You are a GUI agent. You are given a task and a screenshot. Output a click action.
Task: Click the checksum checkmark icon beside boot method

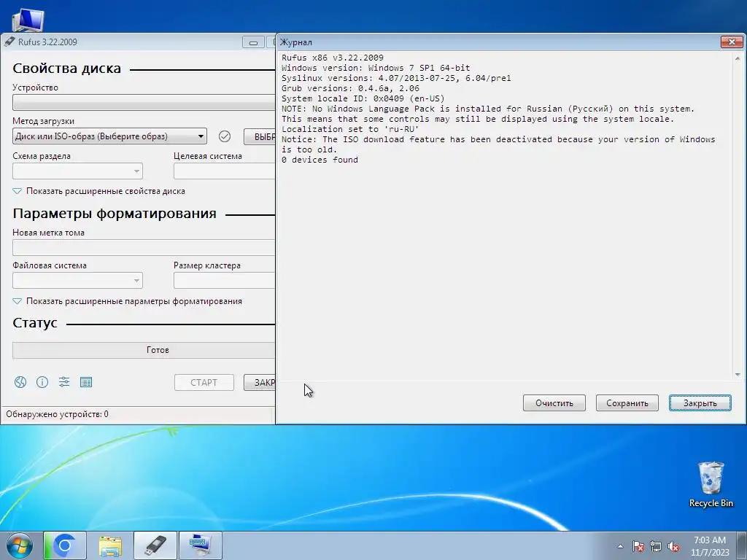click(225, 136)
